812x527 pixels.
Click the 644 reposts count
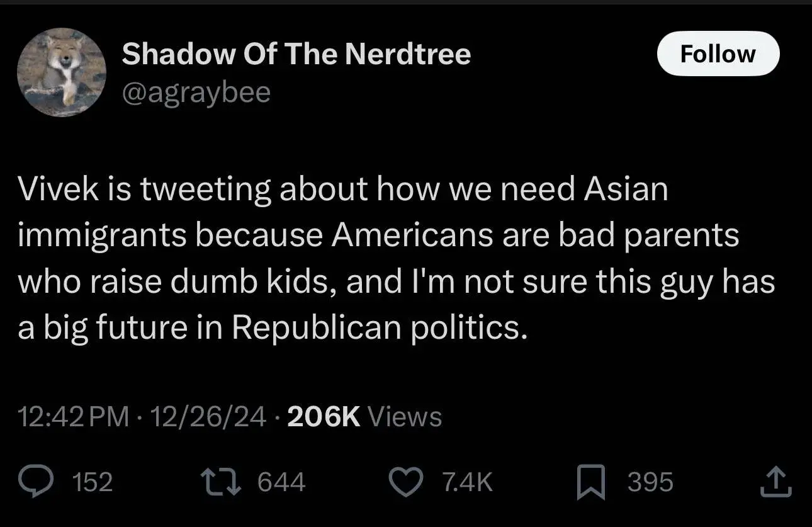pyautogui.click(x=281, y=482)
